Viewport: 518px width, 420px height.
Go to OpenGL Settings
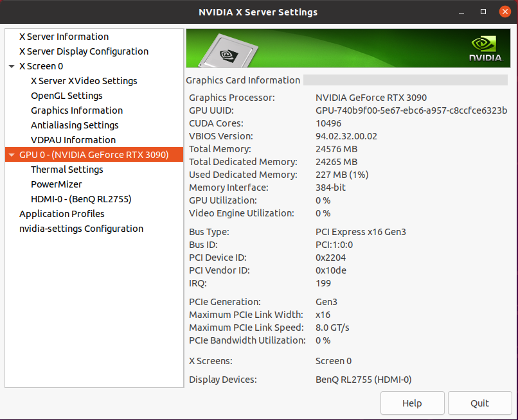67,96
